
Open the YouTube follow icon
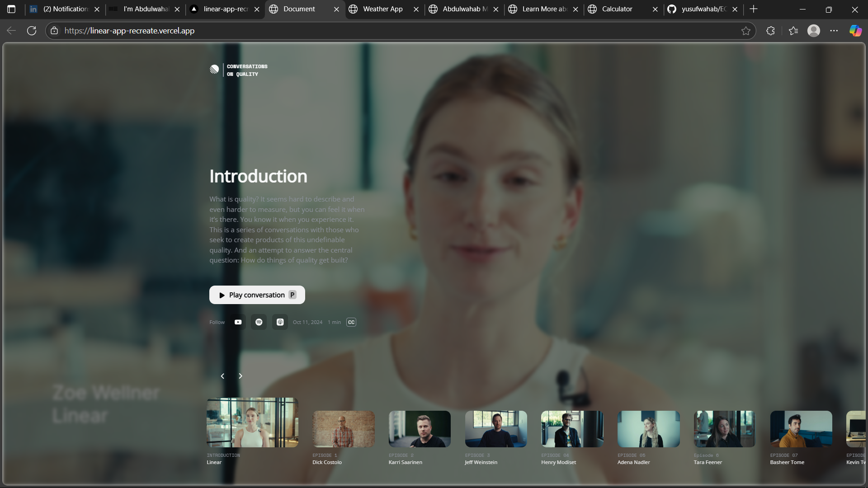238,322
